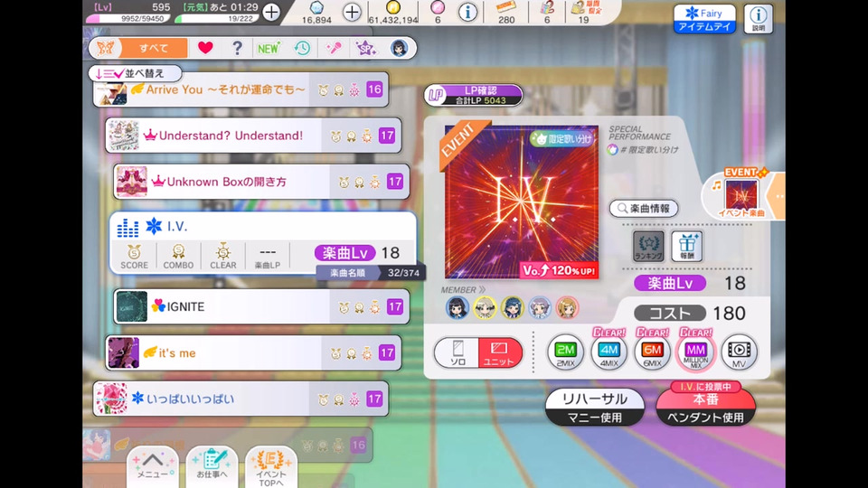Select the song IGNITE
The image size is (868, 488).
tap(261, 306)
